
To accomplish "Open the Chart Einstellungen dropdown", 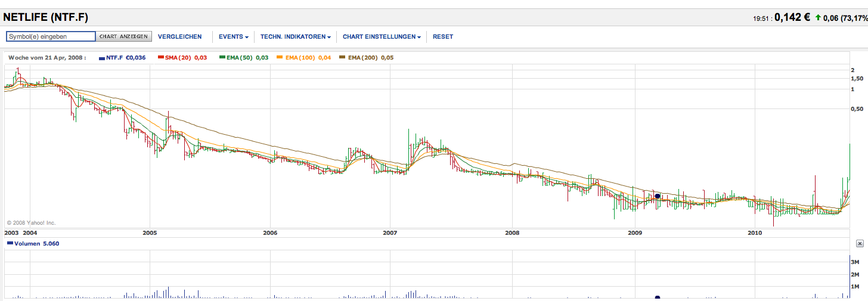I will (x=382, y=36).
